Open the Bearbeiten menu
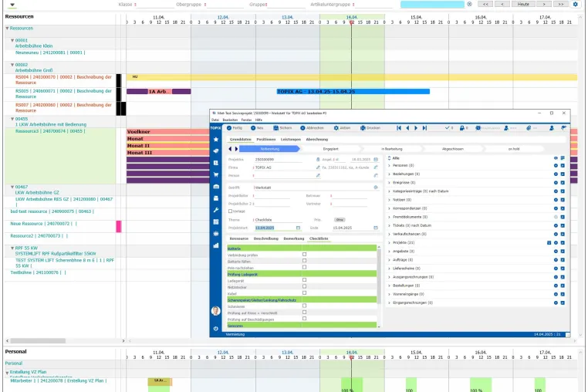This screenshot has height=392, width=588. [230, 120]
